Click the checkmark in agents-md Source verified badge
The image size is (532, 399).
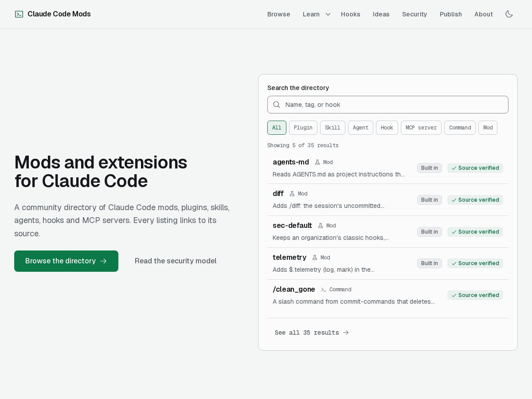[x=454, y=168]
